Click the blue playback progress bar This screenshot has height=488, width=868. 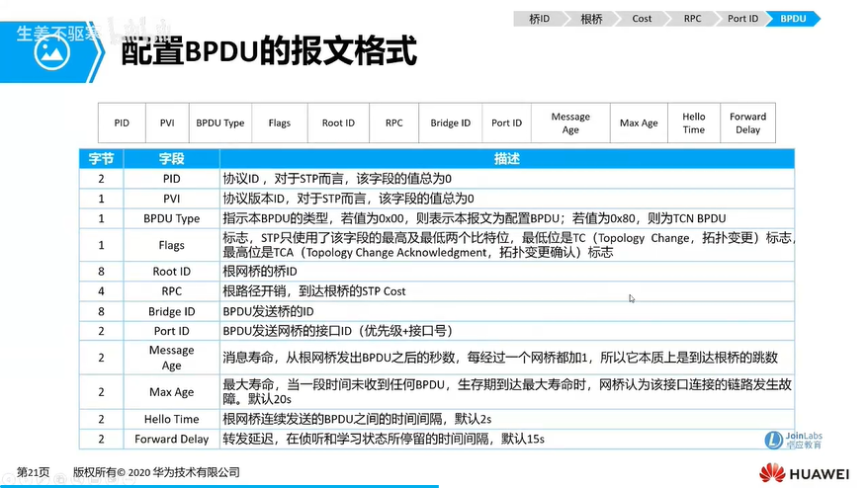pyautogui.click(x=219, y=486)
